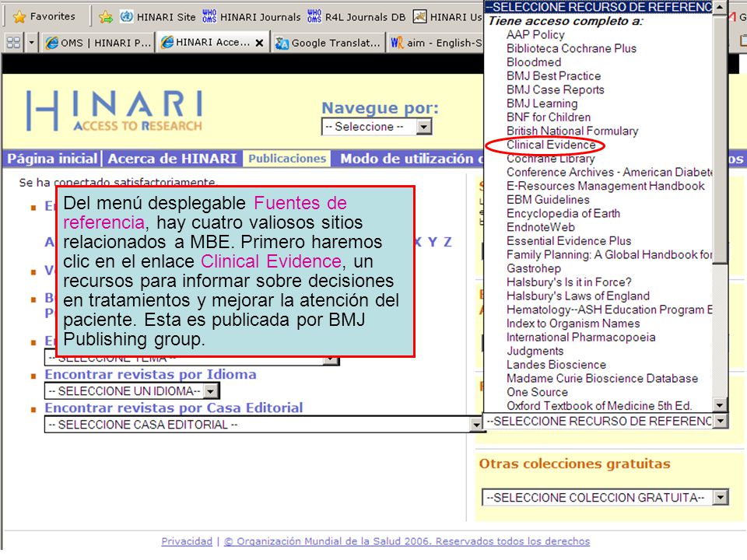Viewport: 747px width, 560px height.
Task: Select International Pharmacopoeia
Action: click(580, 338)
